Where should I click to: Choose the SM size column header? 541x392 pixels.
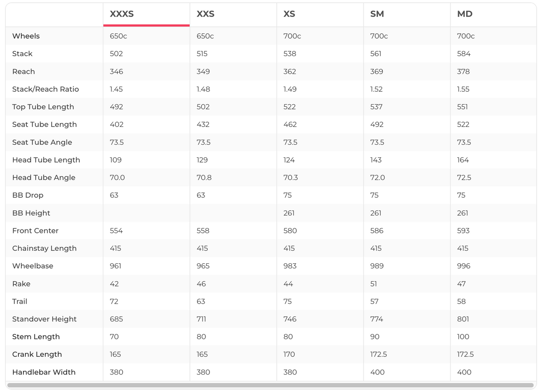tap(377, 14)
